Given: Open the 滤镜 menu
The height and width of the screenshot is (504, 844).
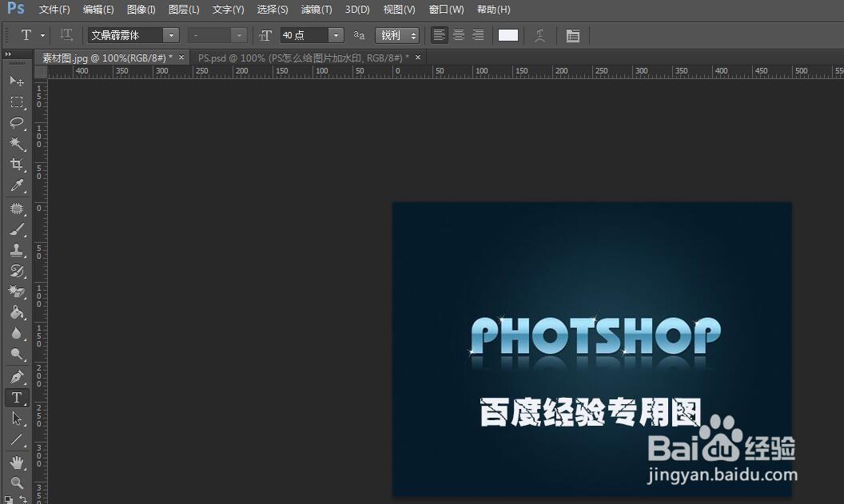Looking at the screenshot, I should (316, 10).
